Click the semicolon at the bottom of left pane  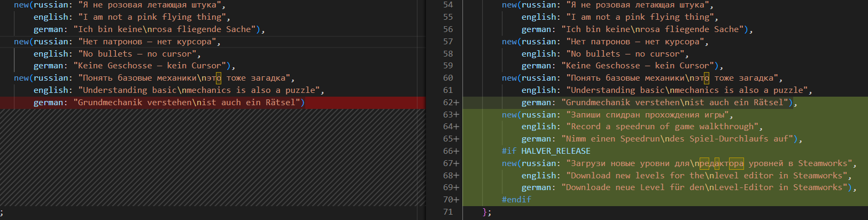tap(2, 212)
